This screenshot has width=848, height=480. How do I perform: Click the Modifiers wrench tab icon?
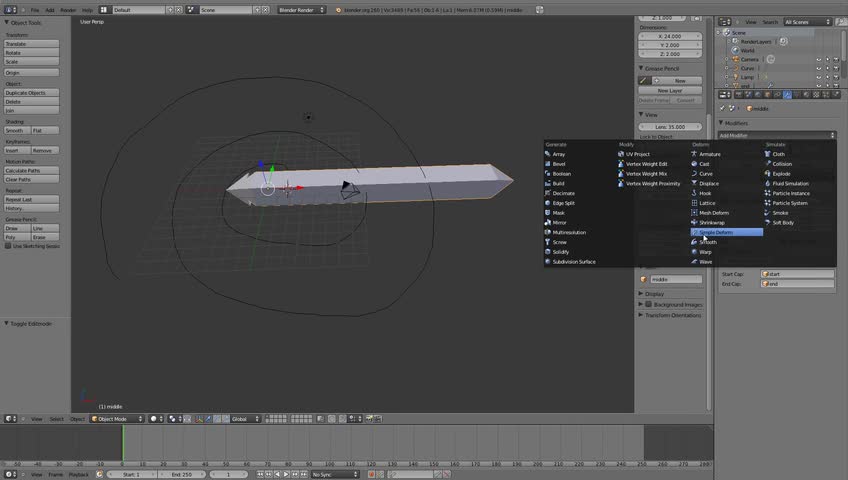tap(787, 95)
